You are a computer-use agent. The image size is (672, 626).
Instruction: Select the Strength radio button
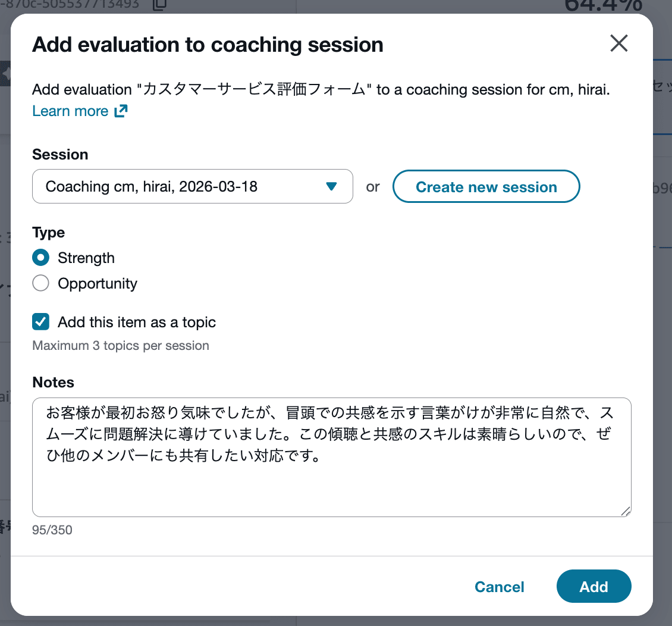[x=40, y=258]
